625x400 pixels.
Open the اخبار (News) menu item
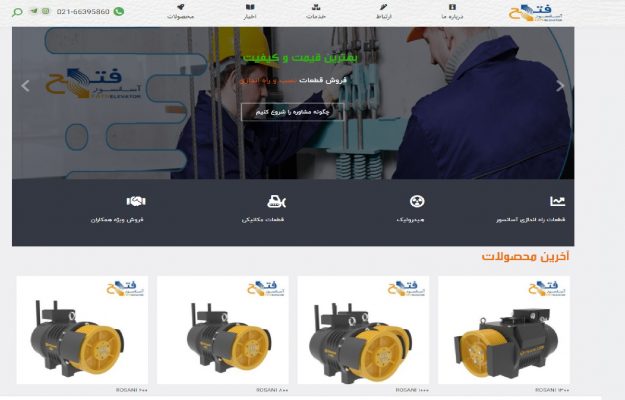250,12
